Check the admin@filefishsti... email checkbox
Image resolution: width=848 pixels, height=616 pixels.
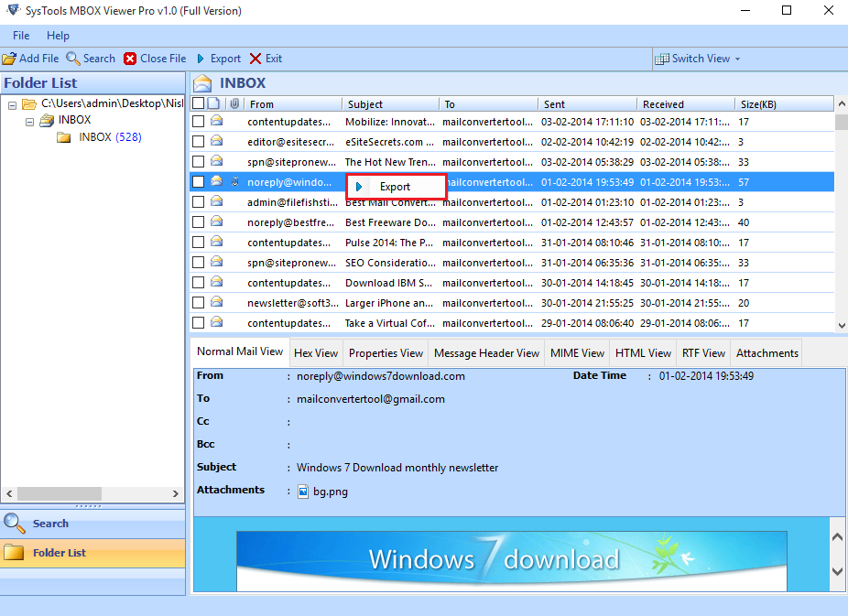(x=199, y=201)
